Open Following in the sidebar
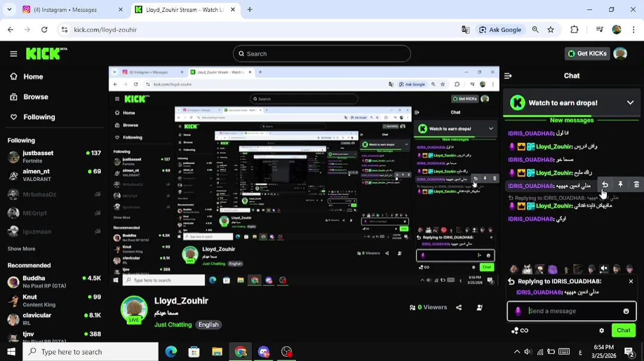Screen dimensions: 644x361 [x=39, y=117]
